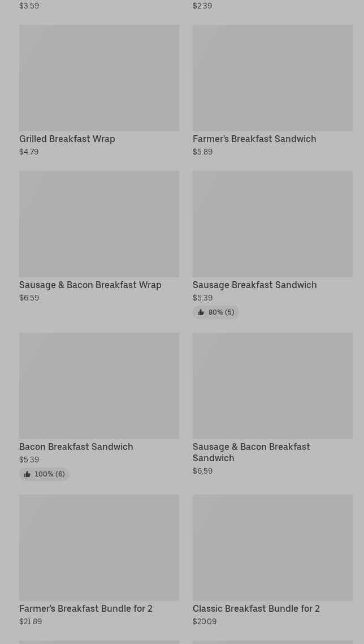Tap the Sausage Breakfast Sandwich photo

(x=272, y=224)
